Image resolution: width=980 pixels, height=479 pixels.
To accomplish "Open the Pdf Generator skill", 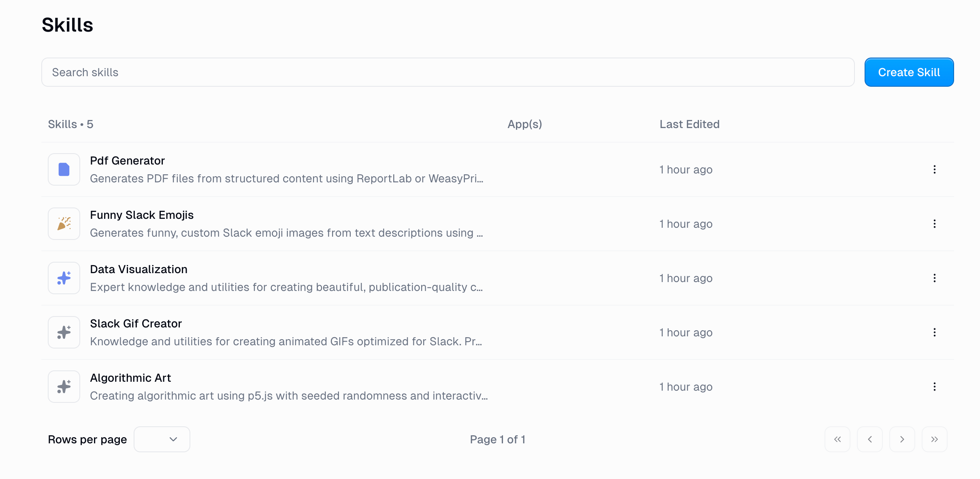I will 127,160.
